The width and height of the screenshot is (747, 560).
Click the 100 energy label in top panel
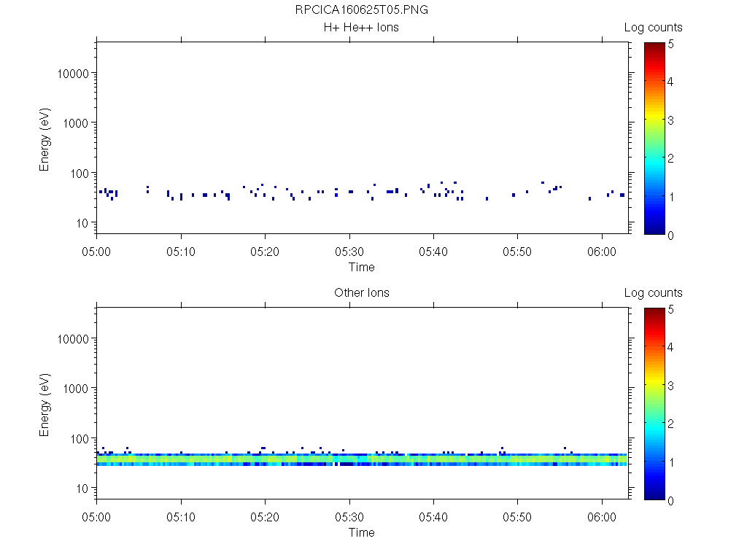point(79,174)
